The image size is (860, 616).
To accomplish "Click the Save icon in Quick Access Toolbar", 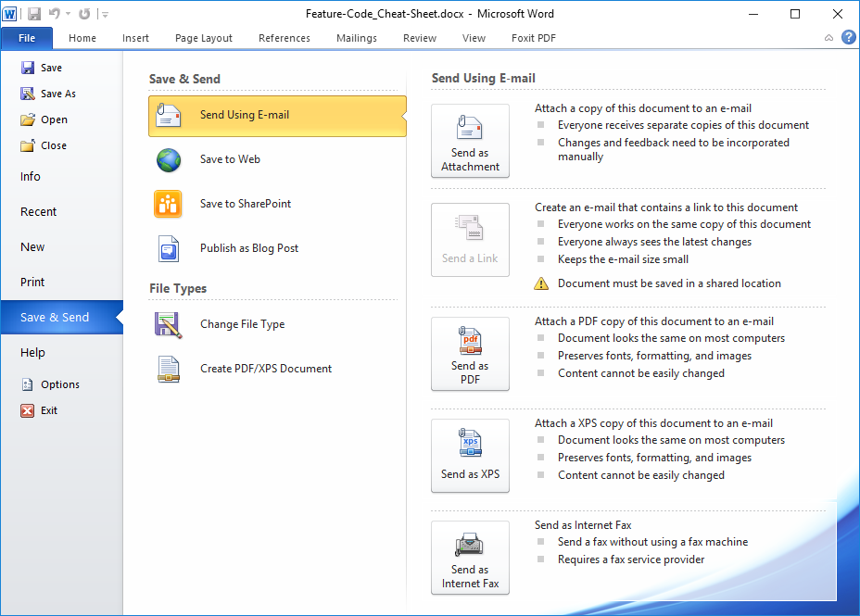I will point(34,14).
